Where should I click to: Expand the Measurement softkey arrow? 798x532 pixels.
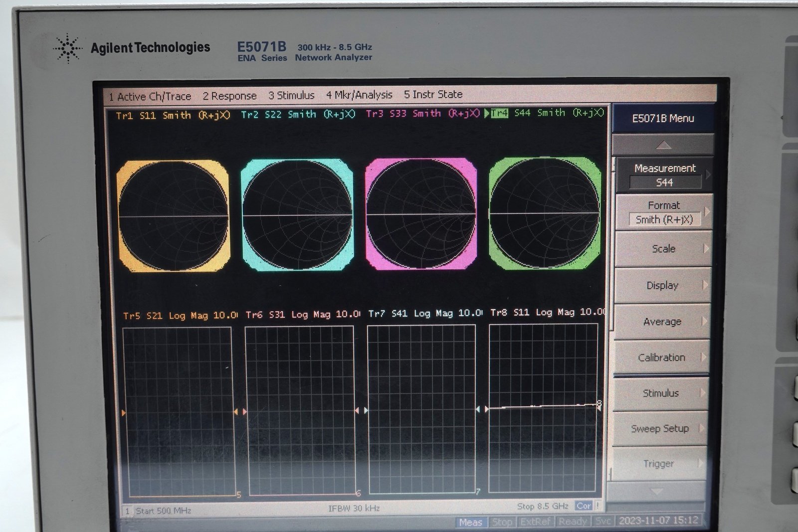(x=708, y=175)
